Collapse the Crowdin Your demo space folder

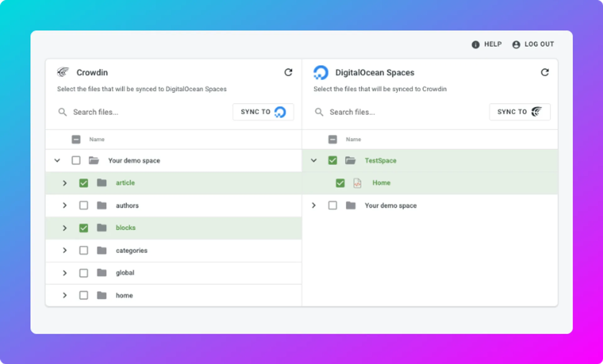tap(57, 160)
